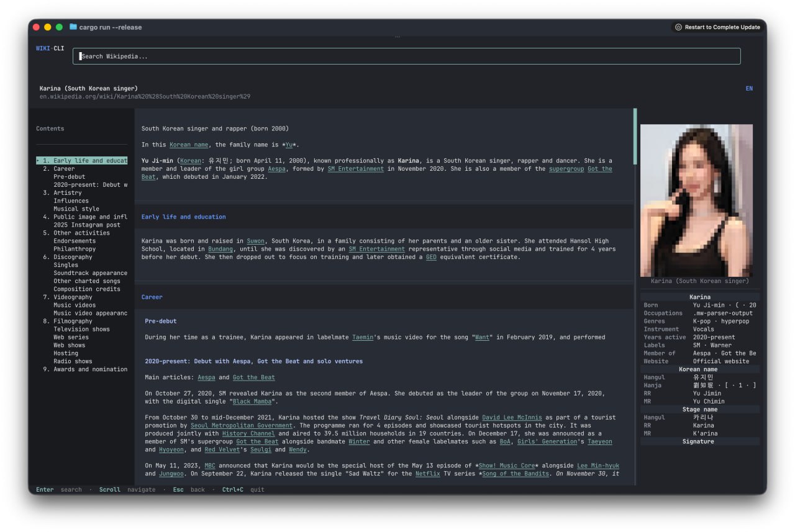Open the Black Mamba link
This screenshot has height=532, width=795.
tap(252, 402)
